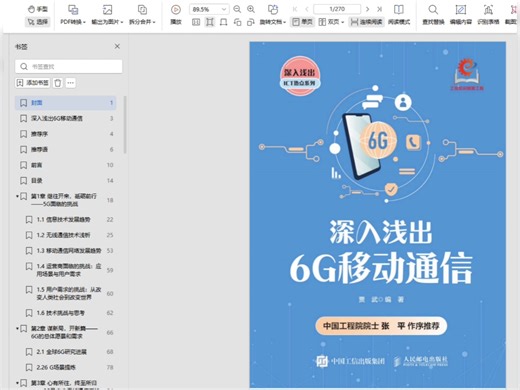Toggle 连续阅读 continuous reading
Viewport: 520px width, 390px height.
(367, 22)
